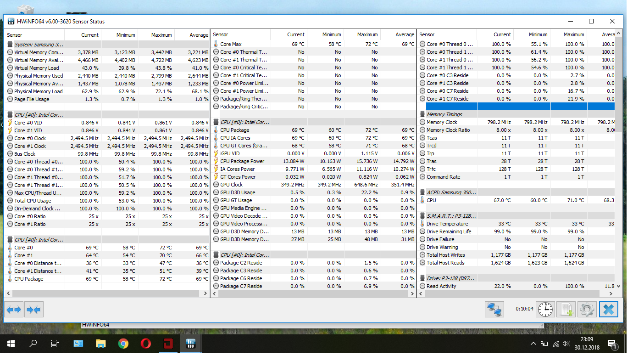Shrink sensor columns with the inward blue arrows

[34, 310]
